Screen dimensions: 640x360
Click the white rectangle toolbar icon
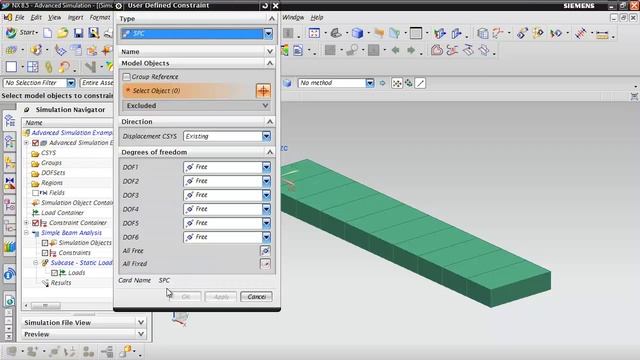click(11, 67)
